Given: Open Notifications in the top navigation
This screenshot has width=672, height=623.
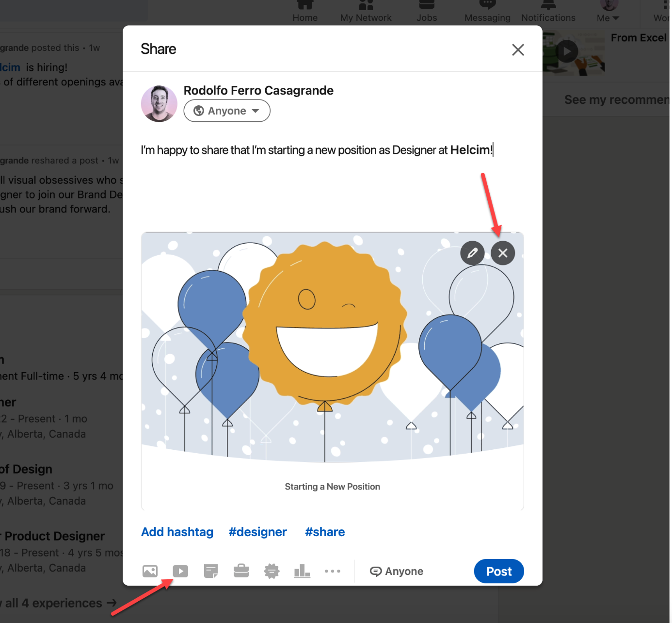Looking at the screenshot, I should pyautogui.click(x=548, y=12).
